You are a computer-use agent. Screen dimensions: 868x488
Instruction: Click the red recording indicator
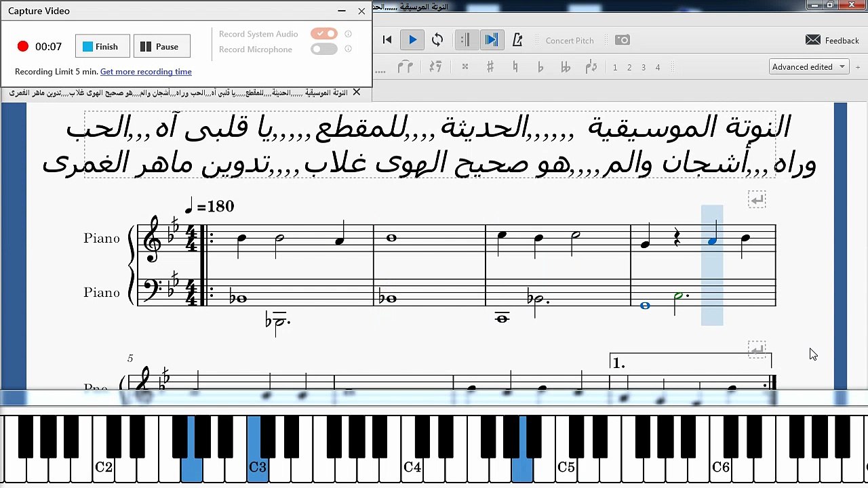pos(23,46)
